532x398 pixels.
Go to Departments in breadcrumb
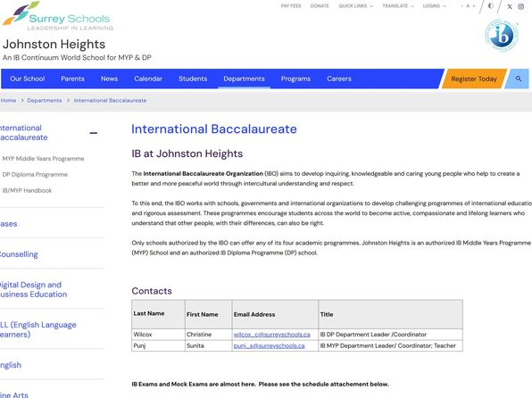[45, 101]
